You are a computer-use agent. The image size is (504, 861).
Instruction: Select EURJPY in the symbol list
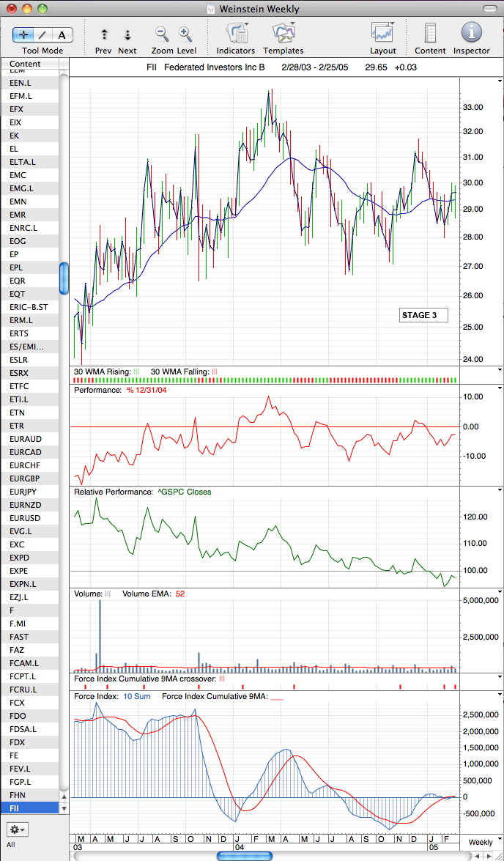point(29,492)
